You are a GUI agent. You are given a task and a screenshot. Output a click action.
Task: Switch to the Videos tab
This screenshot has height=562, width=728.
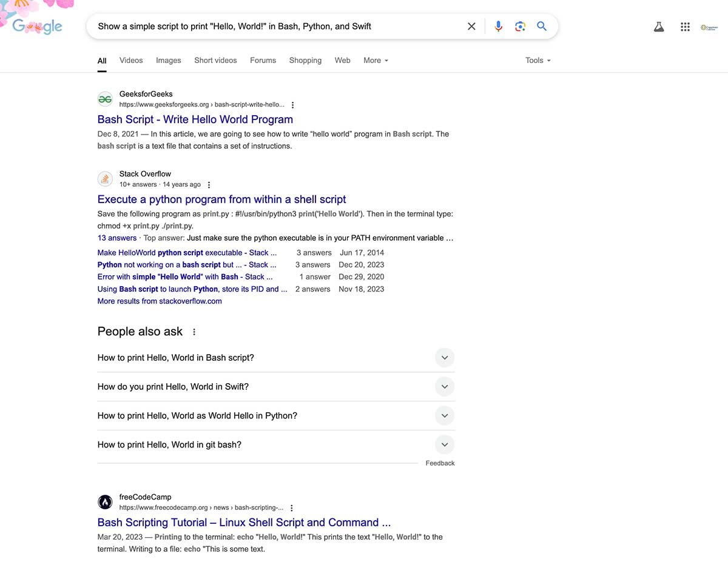[131, 61]
